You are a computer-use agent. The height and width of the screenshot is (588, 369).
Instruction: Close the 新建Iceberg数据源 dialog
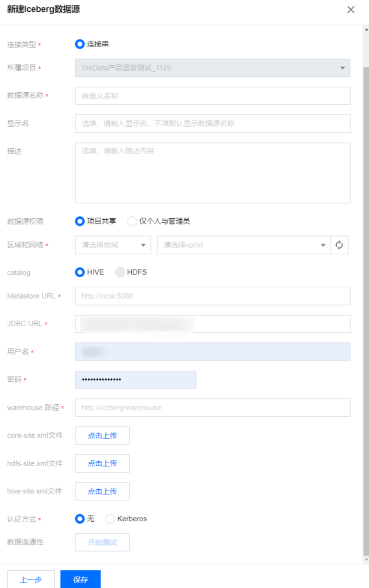[x=351, y=10]
